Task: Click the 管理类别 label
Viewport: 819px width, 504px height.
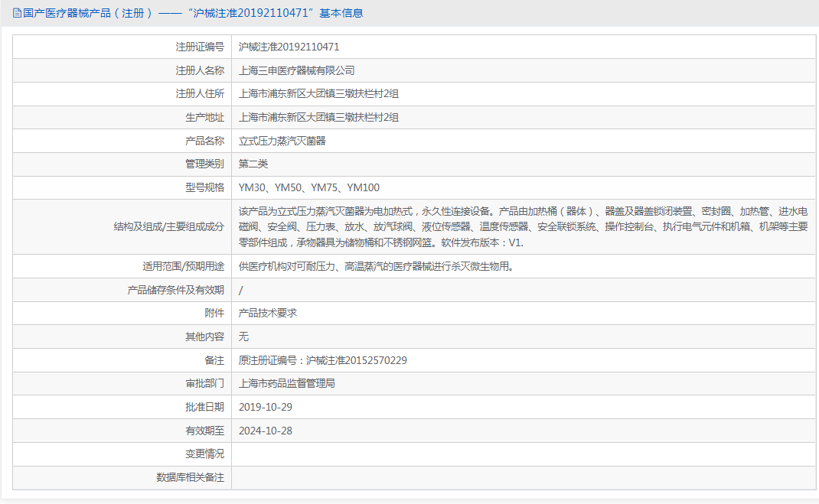Action: click(205, 164)
